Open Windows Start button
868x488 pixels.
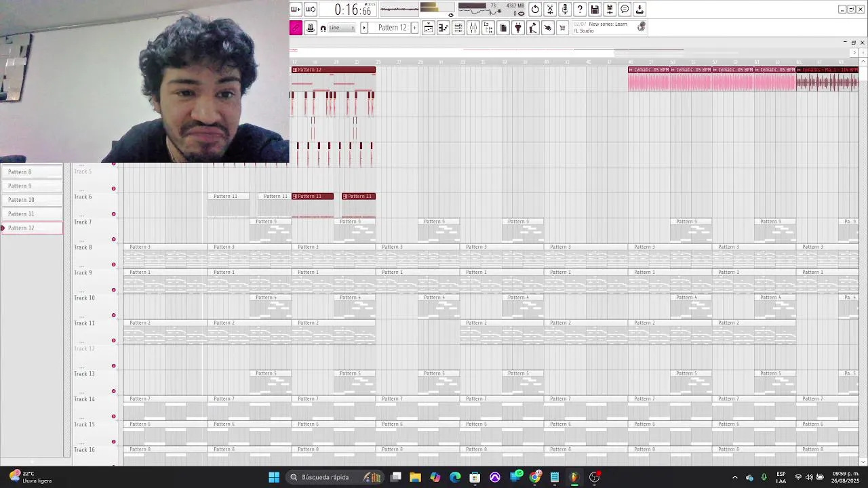pos(274,477)
